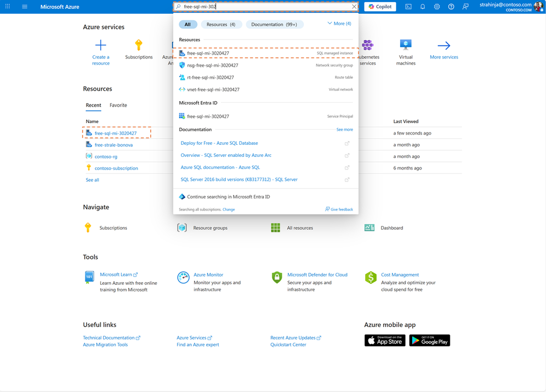Screen dimensions: 546x392
Task: Expand the More (4) filters dropdown
Action: (x=339, y=24)
